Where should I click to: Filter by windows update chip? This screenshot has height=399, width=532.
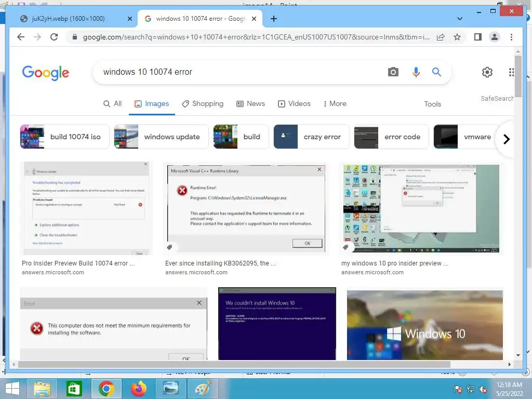161,137
